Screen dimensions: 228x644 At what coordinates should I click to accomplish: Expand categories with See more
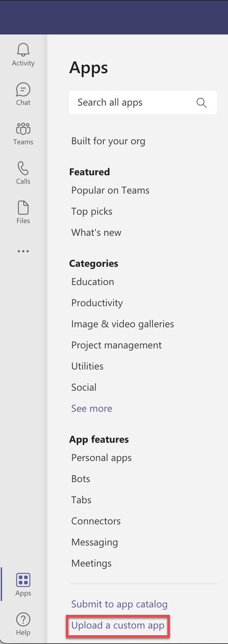[92, 408]
